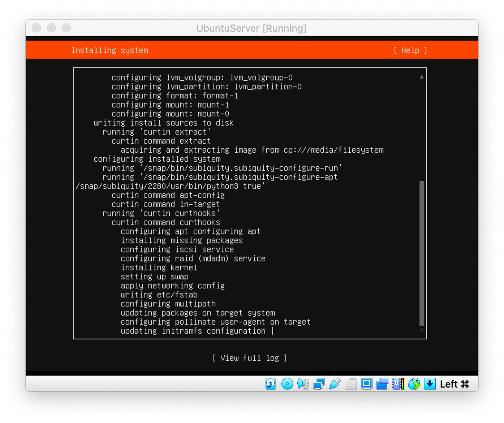Click 'updating packages on target system' line
This screenshot has height=423, width=504.
tap(198, 313)
